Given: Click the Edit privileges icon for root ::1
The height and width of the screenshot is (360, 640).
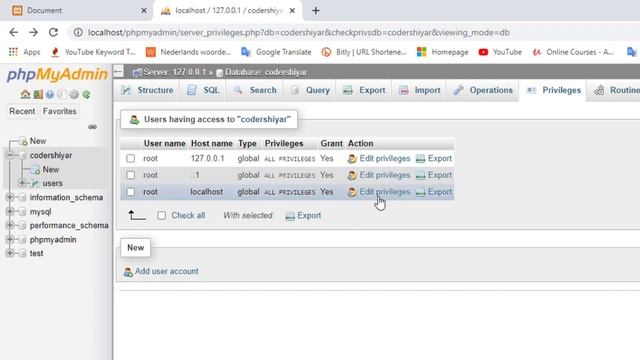Looking at the screenshot, I should (x=352, y=176).
